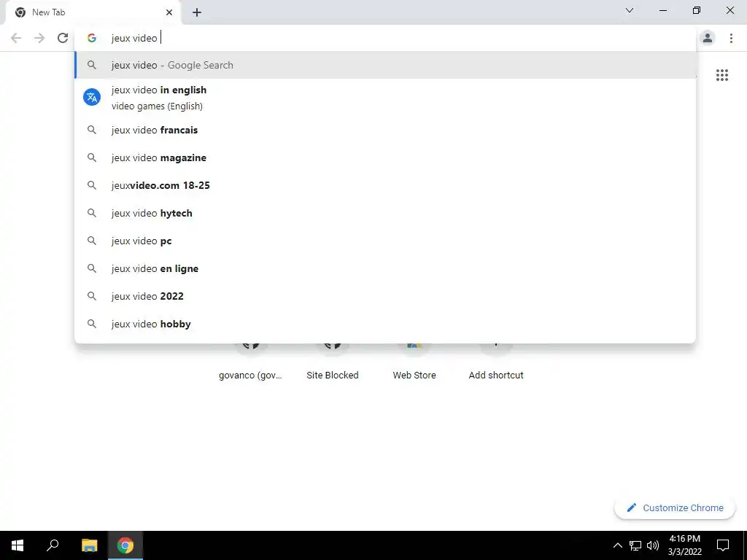Open File Explorer from the taskbar

pos(89,545)
